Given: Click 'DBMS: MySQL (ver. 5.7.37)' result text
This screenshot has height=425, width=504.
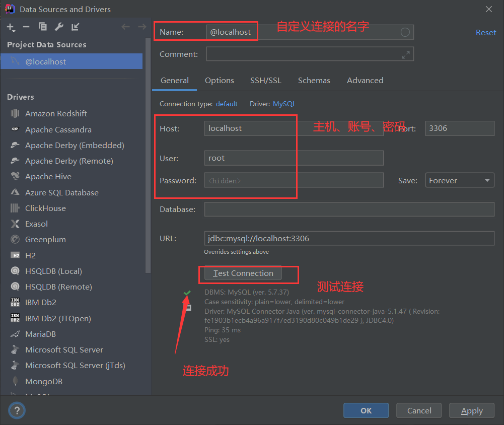Looking at the screenshot, I should [x=247, y=292].
